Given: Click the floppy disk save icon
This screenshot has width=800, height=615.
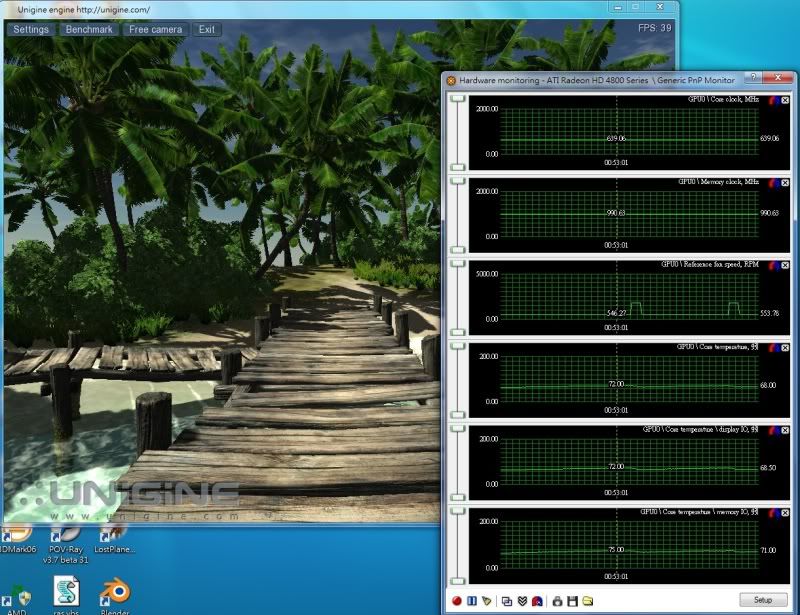Looking at the screenshot, I should (573, 600).
